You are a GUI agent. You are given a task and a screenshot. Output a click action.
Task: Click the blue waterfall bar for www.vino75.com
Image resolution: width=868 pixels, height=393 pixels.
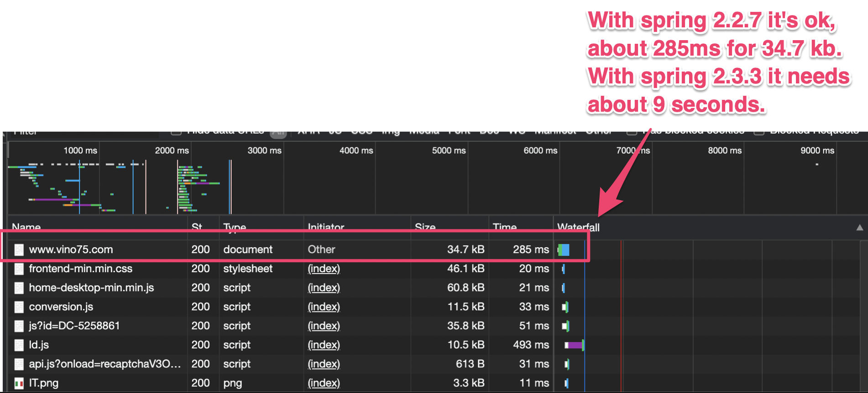565,250
